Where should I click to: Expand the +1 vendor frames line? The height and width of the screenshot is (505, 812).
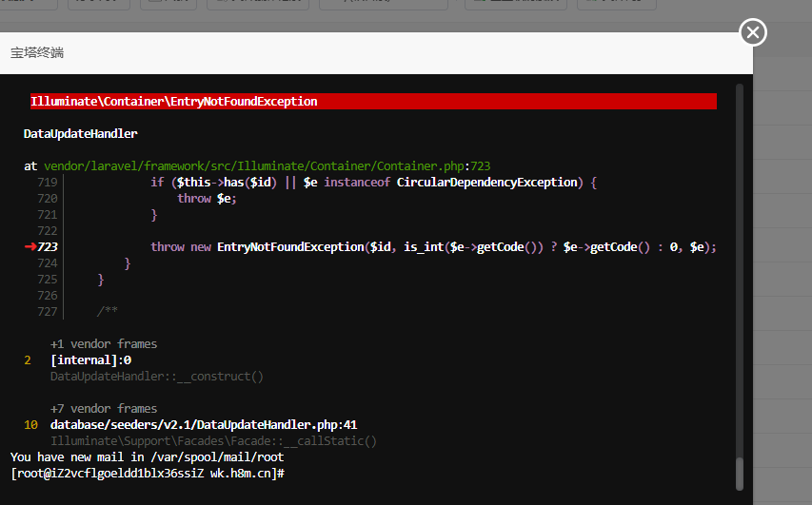[x=104, y=344]
